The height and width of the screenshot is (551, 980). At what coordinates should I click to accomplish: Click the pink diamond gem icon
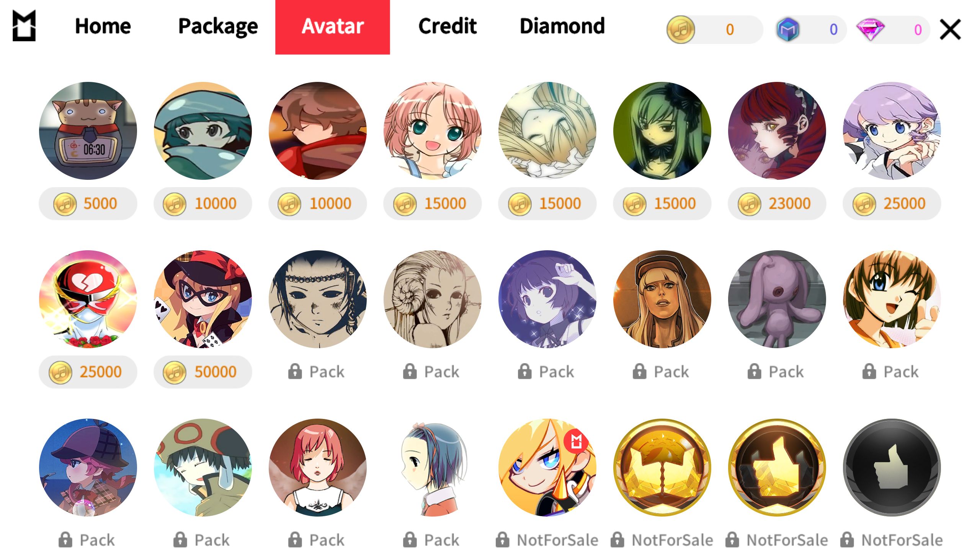click(870, 29)
